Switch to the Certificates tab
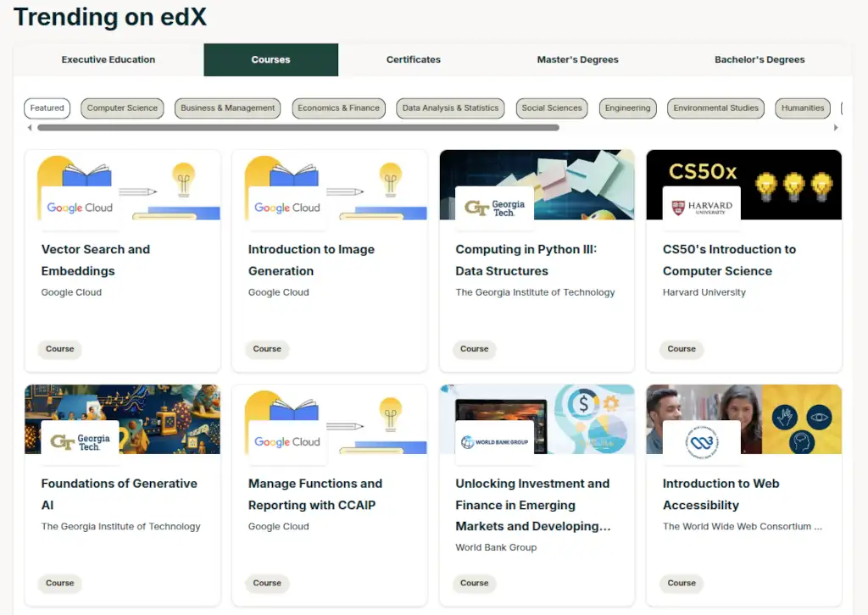 click(413, 59)
